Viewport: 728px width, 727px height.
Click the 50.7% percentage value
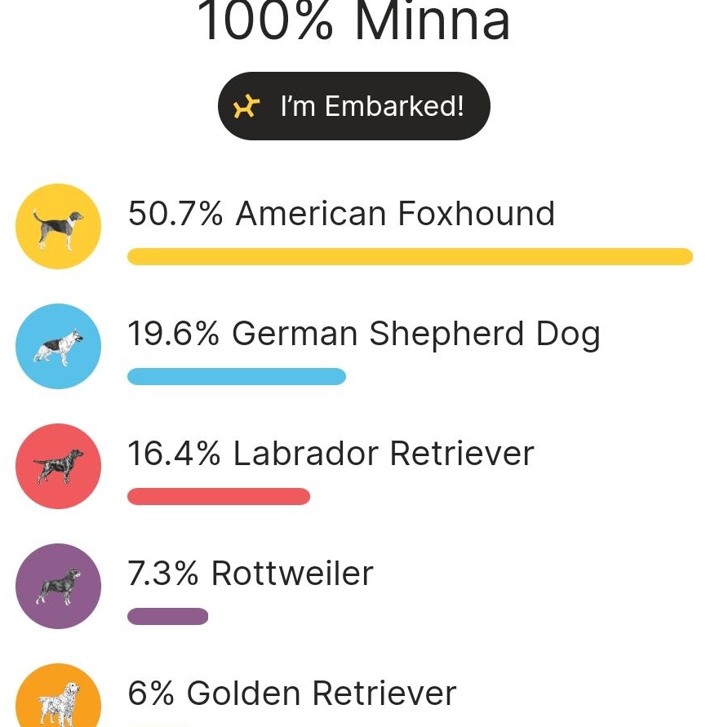[175, 214]
